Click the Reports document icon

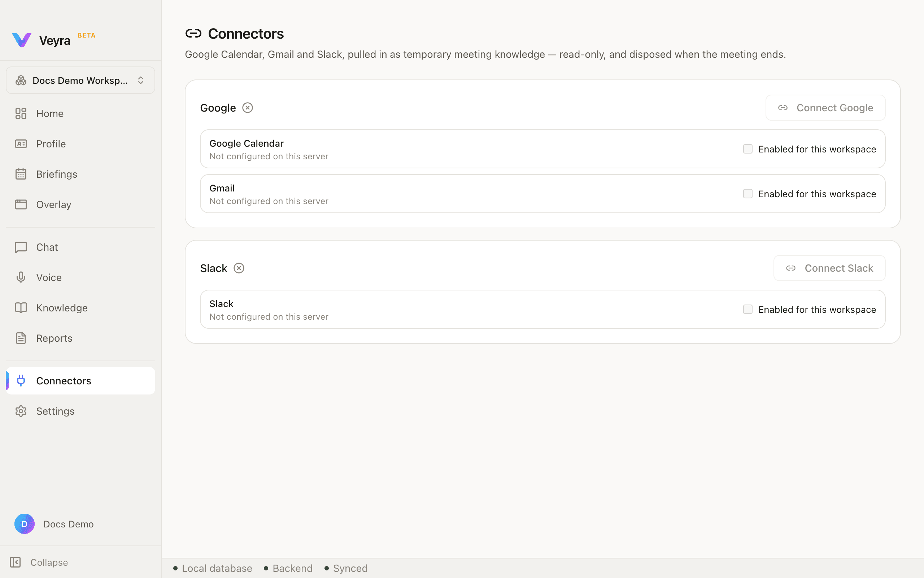tap(21, 338)
